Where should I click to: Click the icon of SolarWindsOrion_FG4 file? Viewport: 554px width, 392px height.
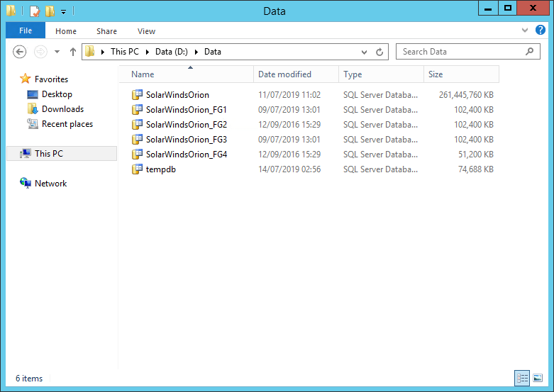(137, 155)
